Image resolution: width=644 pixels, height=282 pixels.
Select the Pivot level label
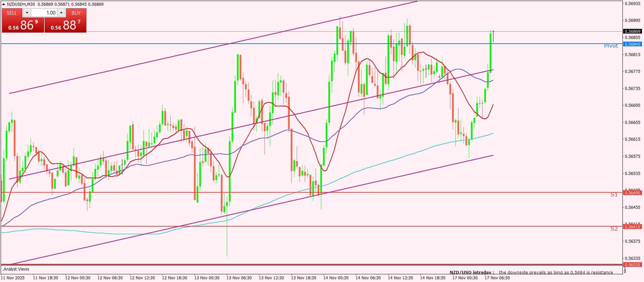[611, 46]
